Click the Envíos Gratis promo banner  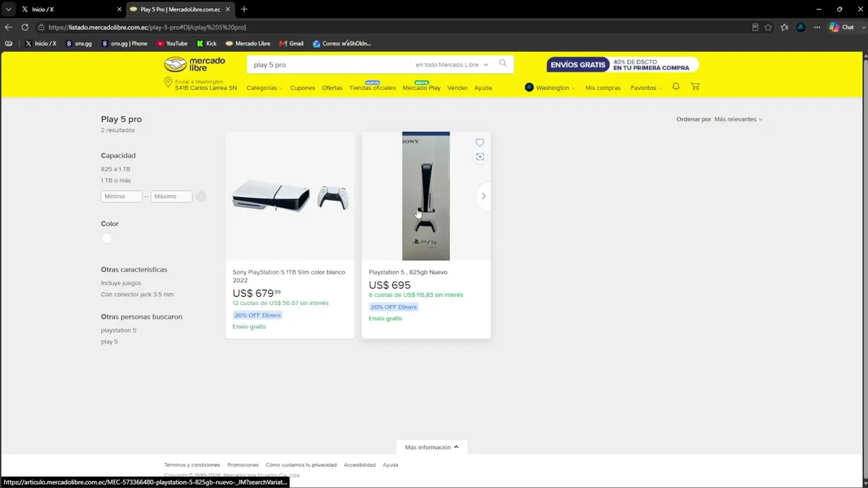(623, 64)
